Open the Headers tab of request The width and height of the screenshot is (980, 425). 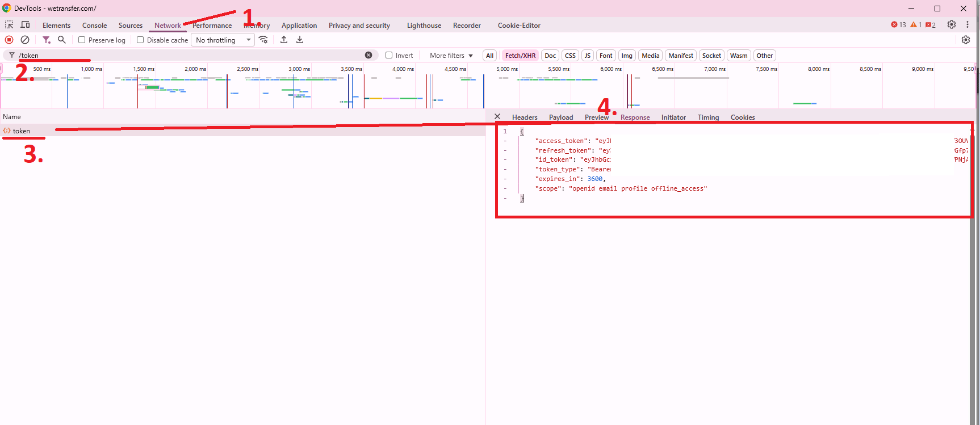pos(525,117)
